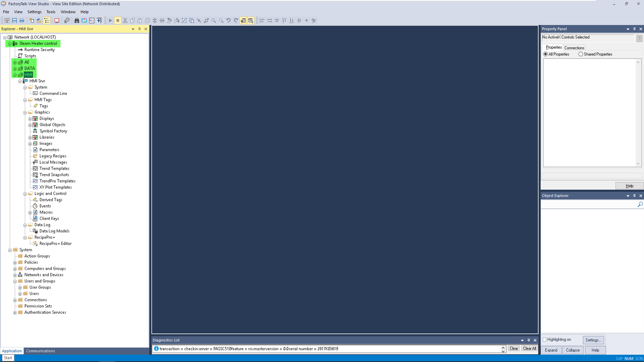Click the Print icon in the toolbar
644x362 pixels.
tap(22, 21)
